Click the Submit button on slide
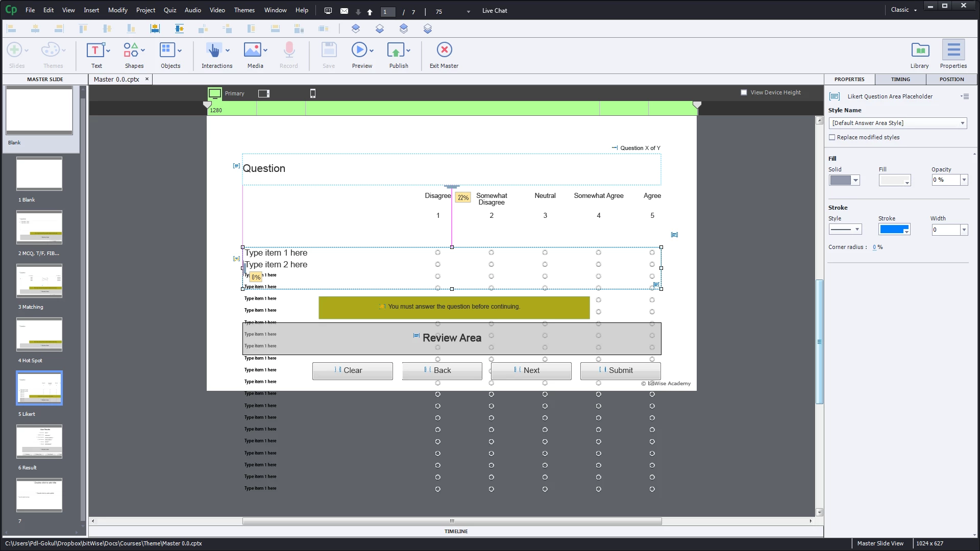Screen dimensions: 980x551 [x=620, y=370]
